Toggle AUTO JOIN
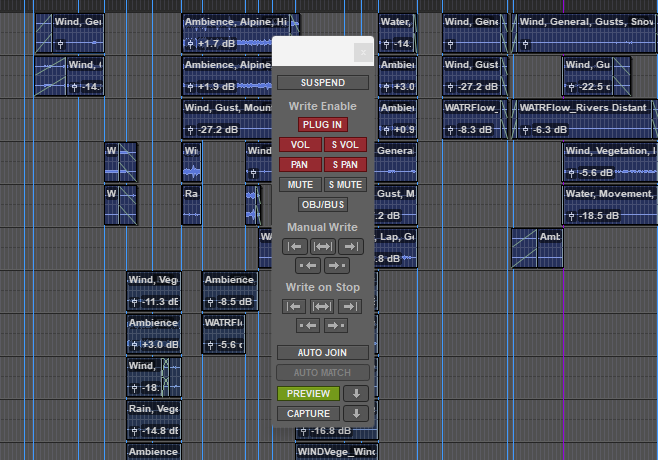Screen dimensions: 658x460 pos(323,353)
